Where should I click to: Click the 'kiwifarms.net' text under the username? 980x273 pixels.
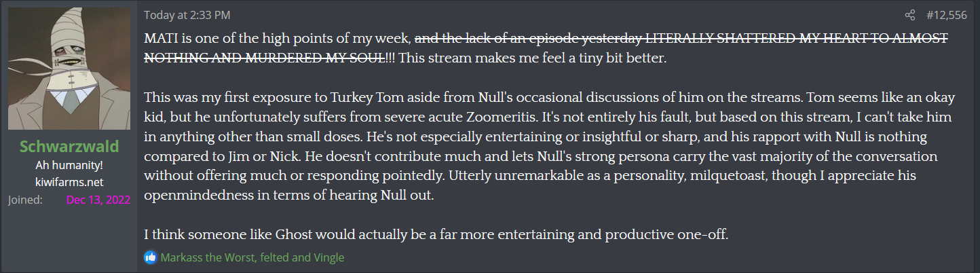(69, 183)
